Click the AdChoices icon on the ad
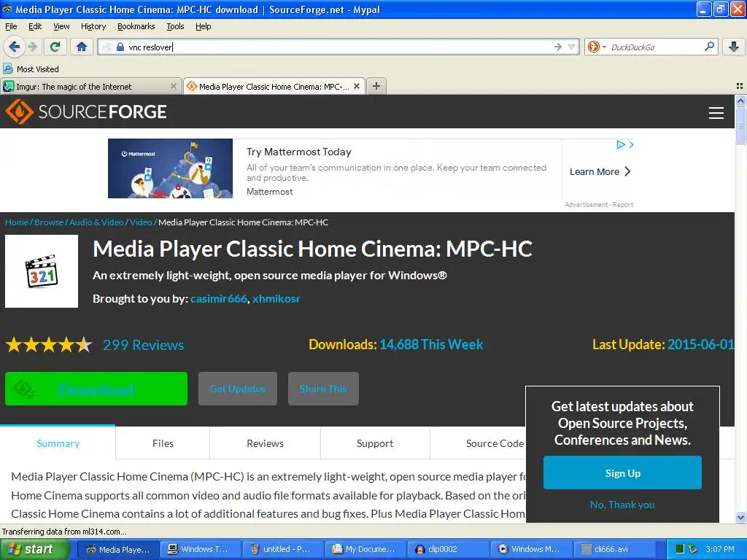This screenshot has width=747, height=560. (x=621, y=144)
